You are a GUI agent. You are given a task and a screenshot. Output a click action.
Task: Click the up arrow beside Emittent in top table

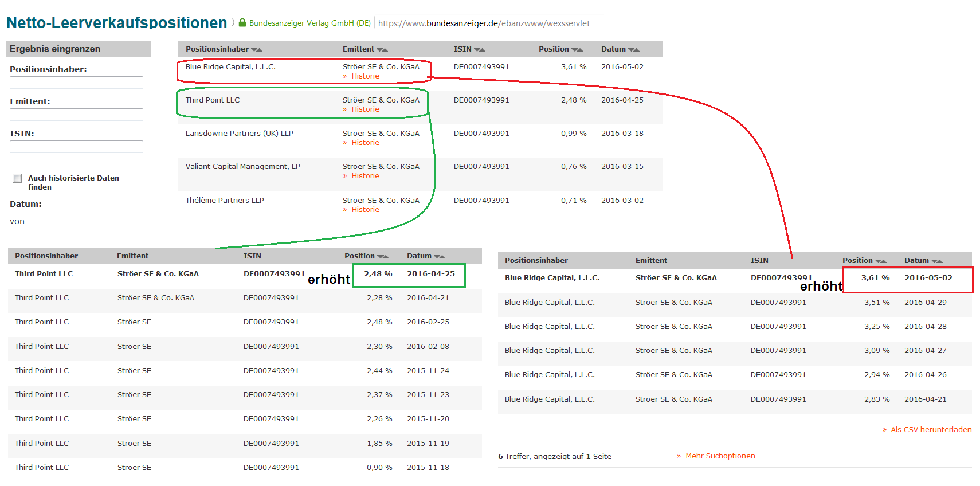385,50
